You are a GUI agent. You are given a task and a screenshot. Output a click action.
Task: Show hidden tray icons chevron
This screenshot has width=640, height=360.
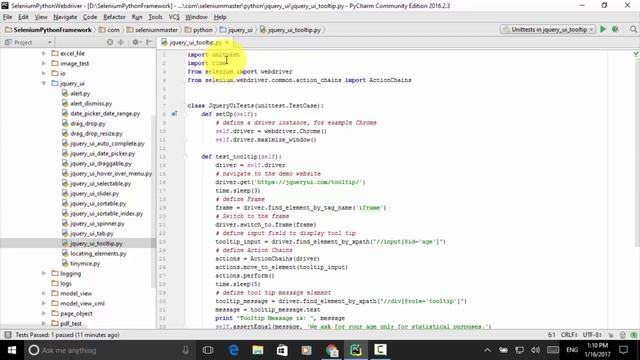tap(487, 350)
